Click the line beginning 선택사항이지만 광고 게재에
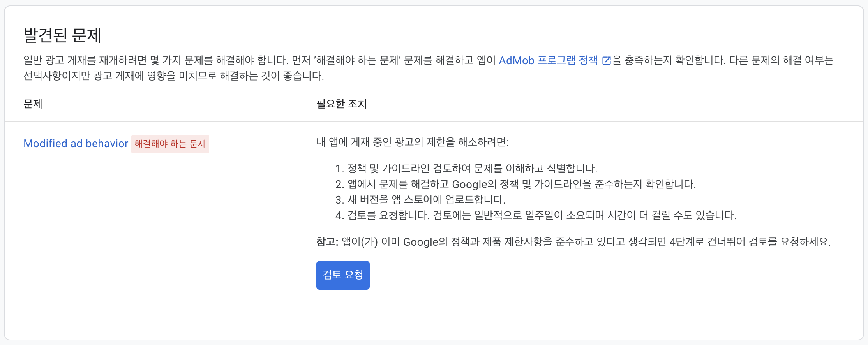 (173, 76)
